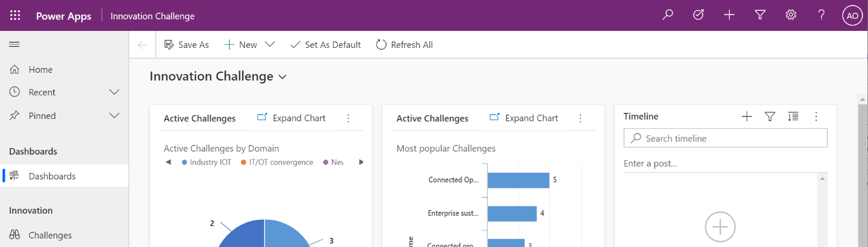Viewport: 868px width, 247px height.
Task: Click Refresh All in the command bar
Action: (x=404, y=44)
